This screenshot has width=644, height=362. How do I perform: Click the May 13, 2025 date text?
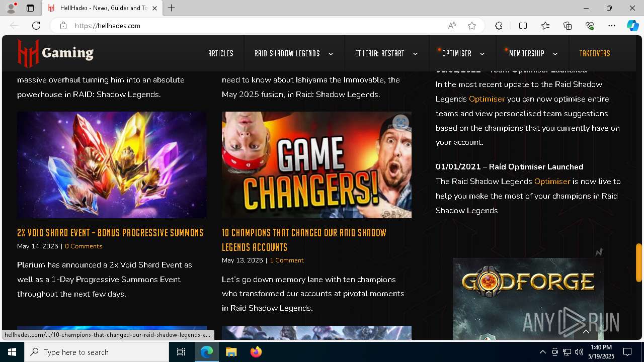[243, 260]
